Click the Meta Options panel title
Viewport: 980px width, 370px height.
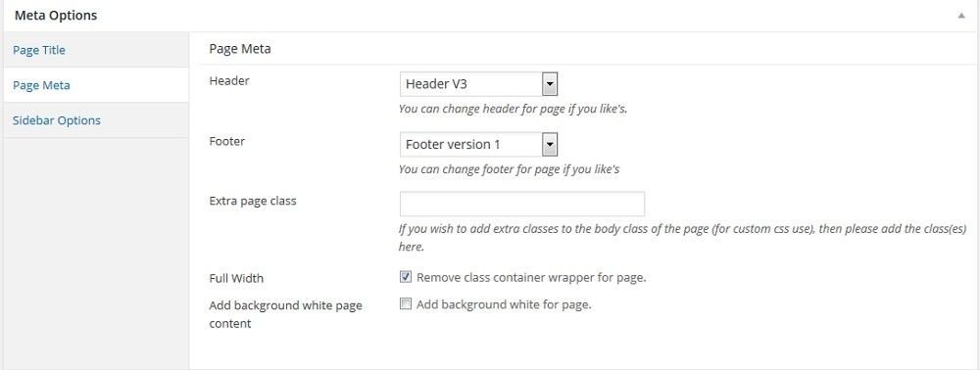pos(56,16)
